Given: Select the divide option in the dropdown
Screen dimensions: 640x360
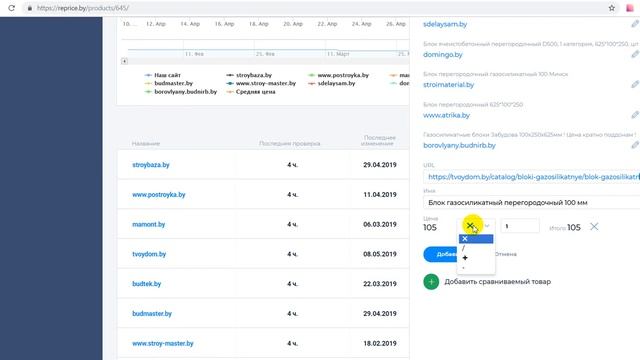Looking at the screenshot, I should (x=476, y=248).
